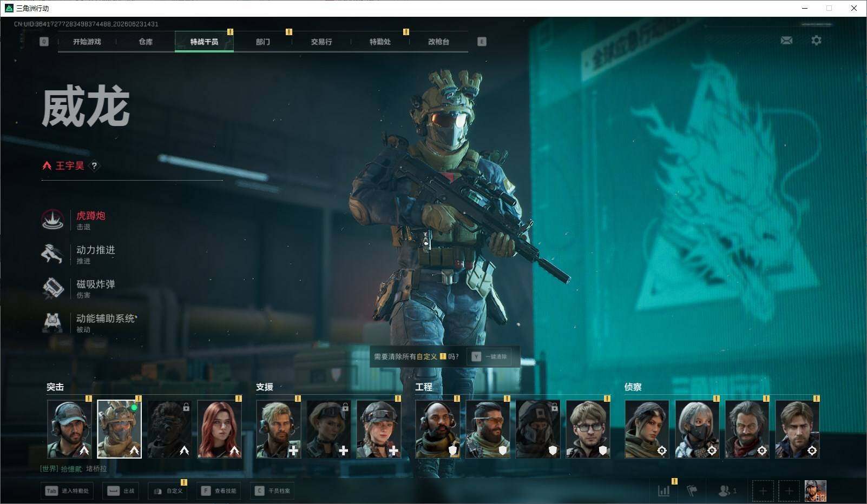867x504 pixels.
Task: Select the red-haired 突击 operator
Action: click(219, 429)
